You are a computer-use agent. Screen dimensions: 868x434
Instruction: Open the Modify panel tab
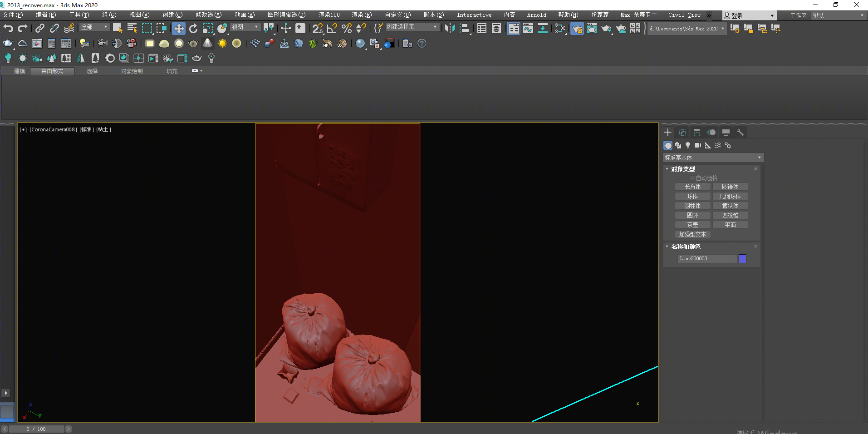682,133
